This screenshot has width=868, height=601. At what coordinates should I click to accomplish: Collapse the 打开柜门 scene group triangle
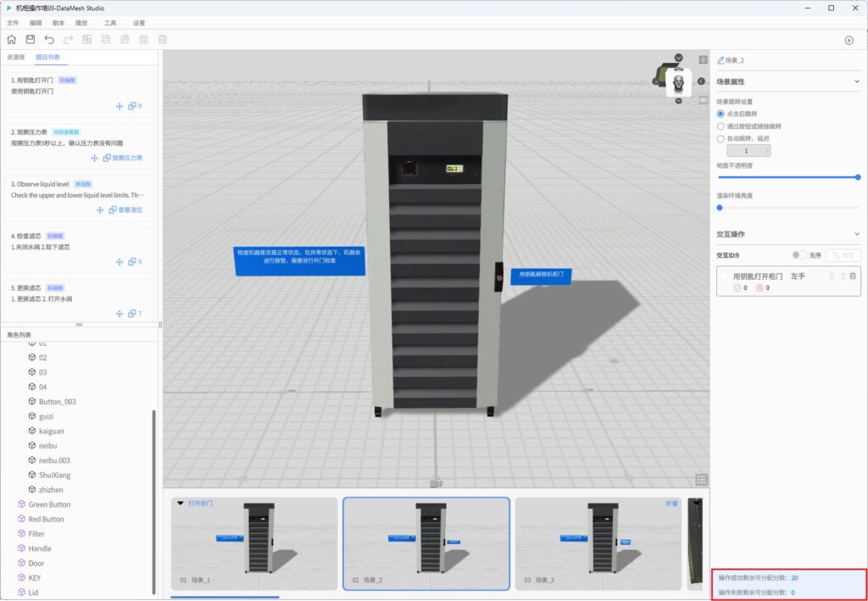[x=181, y=503]
